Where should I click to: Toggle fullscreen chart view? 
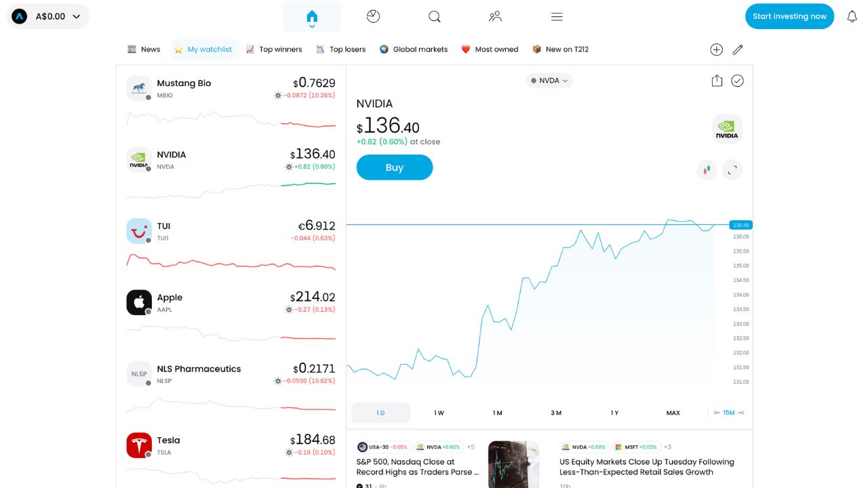(732, 170)
